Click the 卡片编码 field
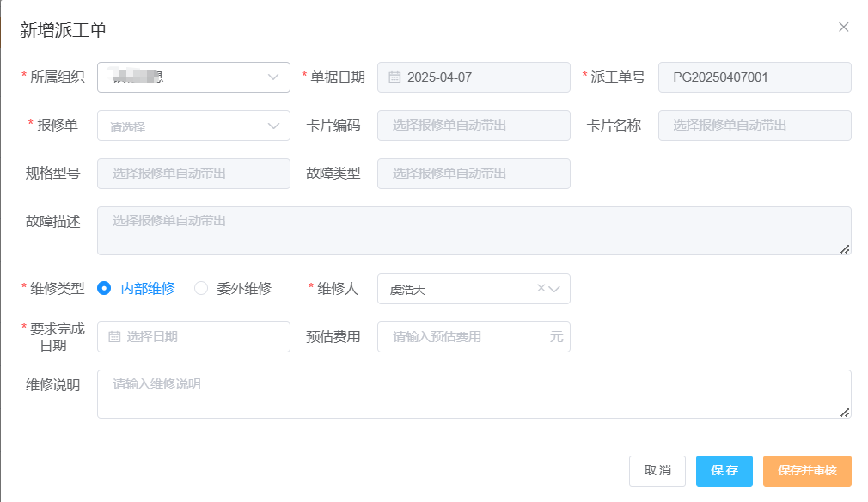Image resolution: width=868 pixels, height=502 pixels. click(474, 125)
